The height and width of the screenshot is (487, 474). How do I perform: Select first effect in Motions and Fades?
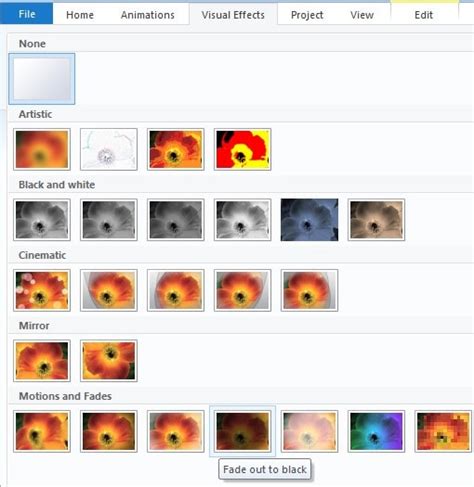click(42, 431)
